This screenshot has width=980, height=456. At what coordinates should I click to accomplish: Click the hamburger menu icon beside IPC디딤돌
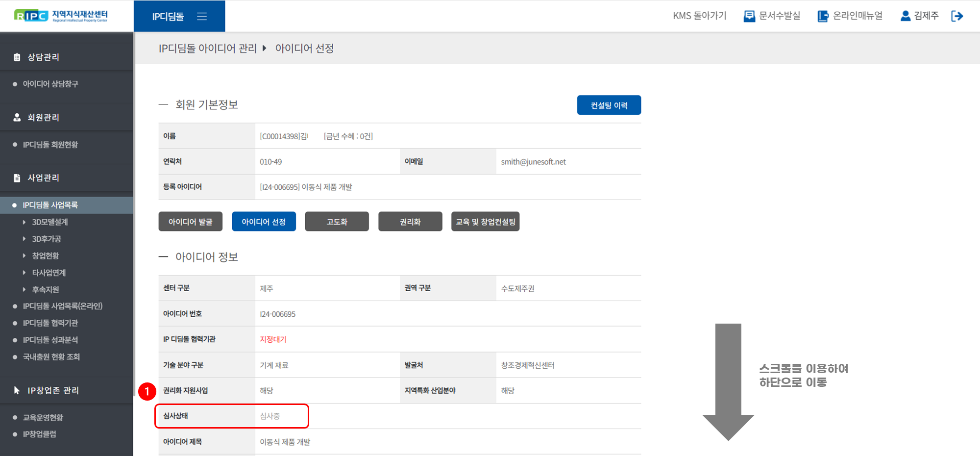(x=201, y=17)
